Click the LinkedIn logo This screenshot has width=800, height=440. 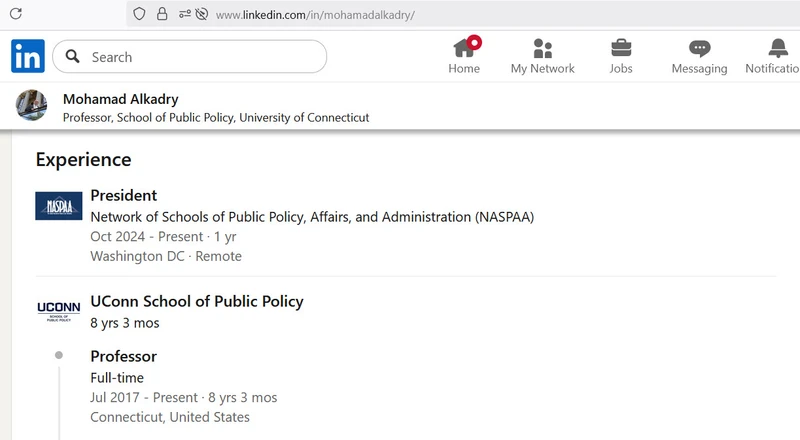coord(28,57)
